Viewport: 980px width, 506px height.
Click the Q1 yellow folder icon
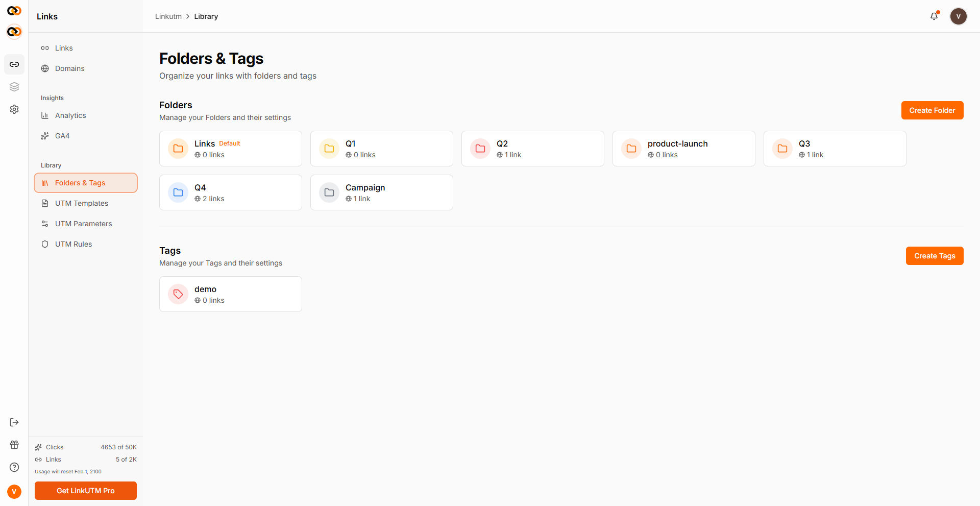[x=329, y=149]
